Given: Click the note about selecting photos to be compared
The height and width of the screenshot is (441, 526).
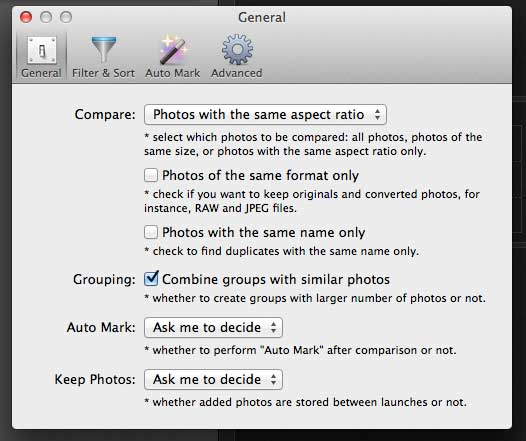Looking at the screenshot, I should 313,144.
